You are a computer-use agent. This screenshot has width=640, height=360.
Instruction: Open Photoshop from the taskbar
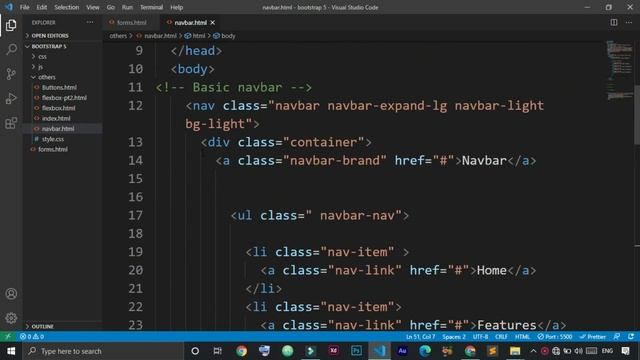356,351
